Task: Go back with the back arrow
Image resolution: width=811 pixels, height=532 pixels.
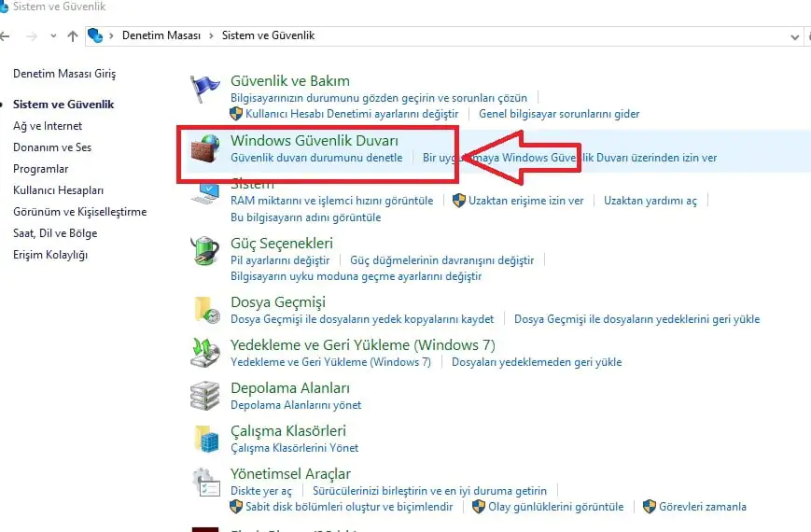Action: (x=5, y=36)
